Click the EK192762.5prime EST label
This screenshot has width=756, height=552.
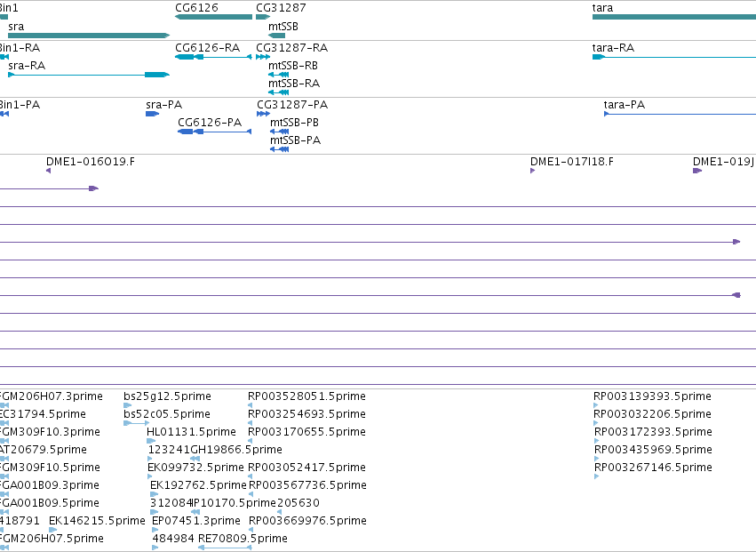click(x=198, y=485)
